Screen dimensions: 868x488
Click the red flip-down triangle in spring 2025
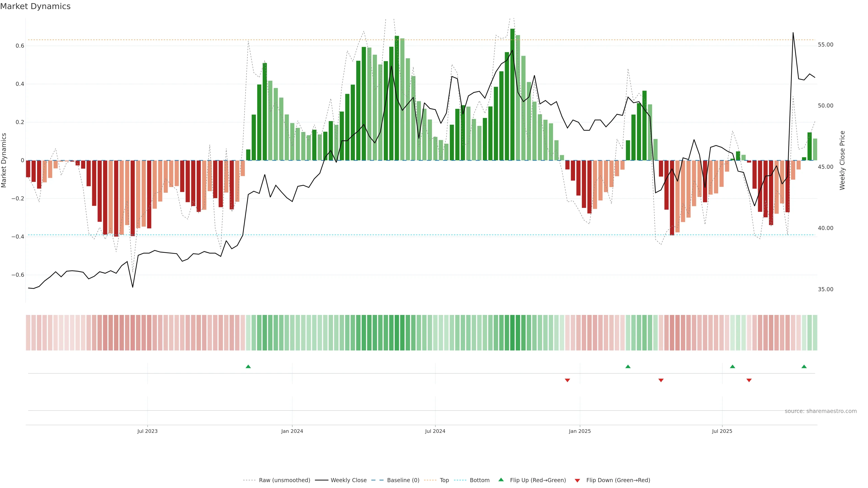point(661,380)
